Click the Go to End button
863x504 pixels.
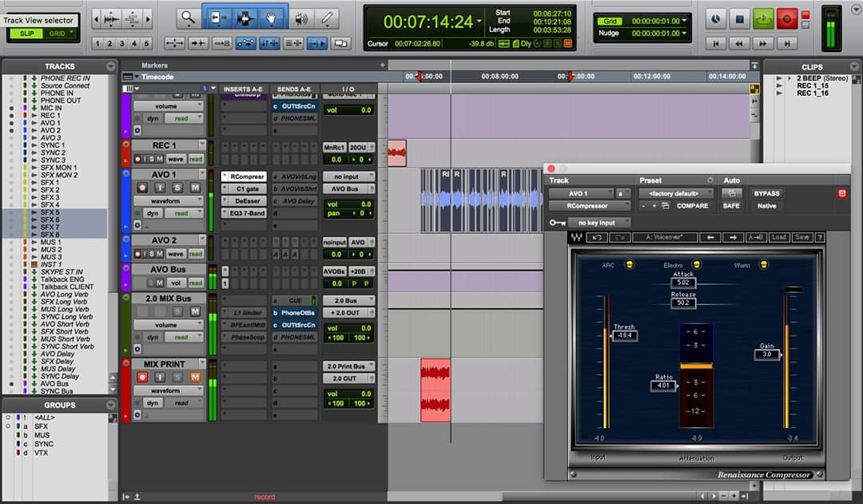(x=787, y=43)
